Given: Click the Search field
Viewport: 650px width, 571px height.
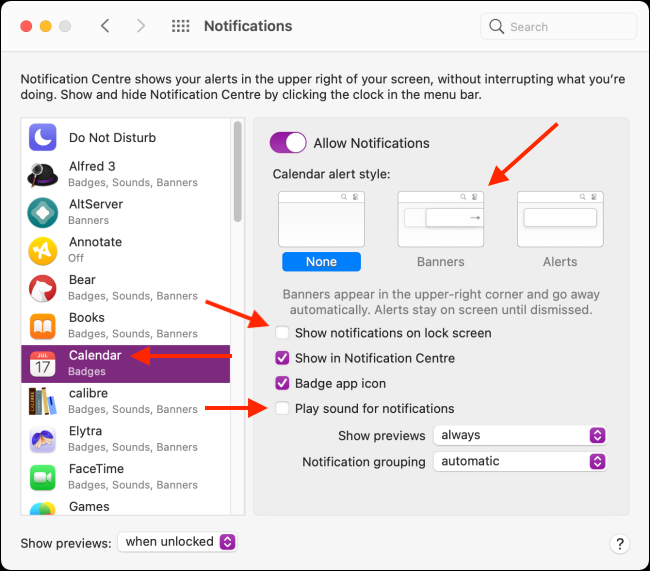Looking at the screenshot, I should point(558,27).
